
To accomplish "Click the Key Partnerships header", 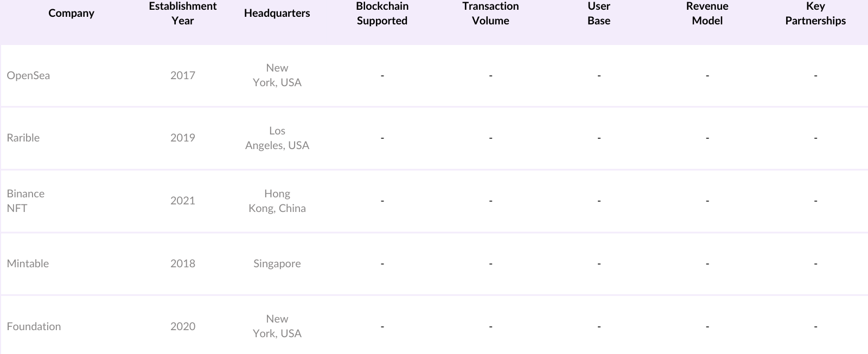I will tap(815, 14).
